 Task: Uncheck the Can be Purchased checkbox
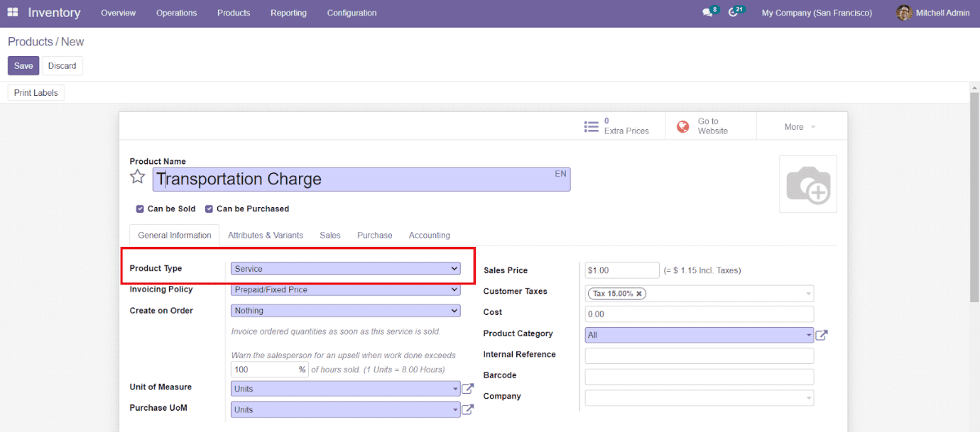(x=208, y=209)
